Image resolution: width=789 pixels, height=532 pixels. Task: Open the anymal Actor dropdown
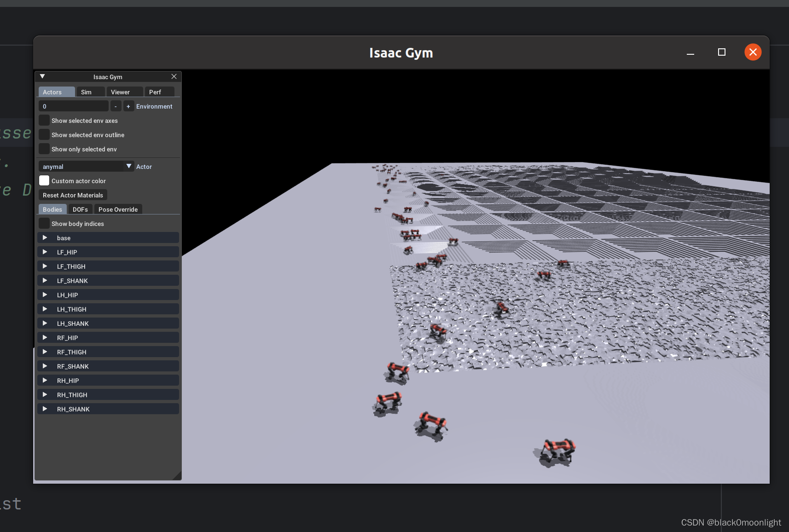(86, 167)
